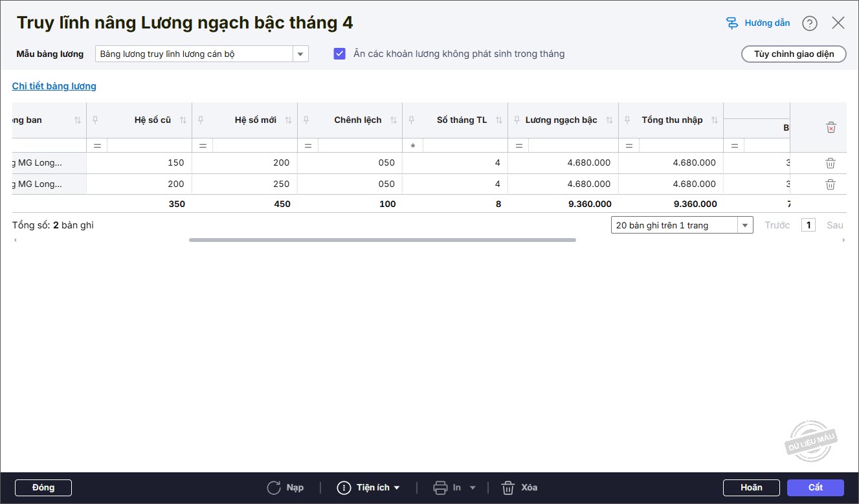Click the Đóng button
Image resolution: width=859 pixels, height=504 pixels.
pyautogui.click(x=43, y=488)
